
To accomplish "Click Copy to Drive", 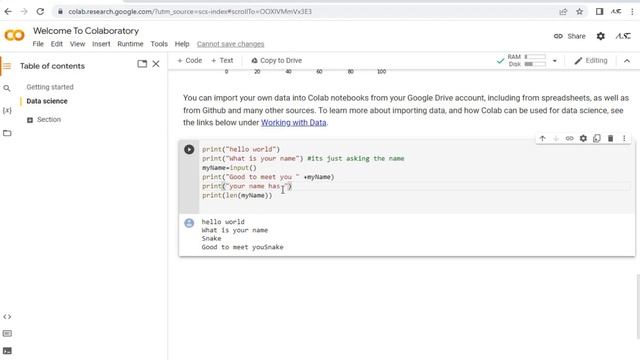I will click(276, 60).
